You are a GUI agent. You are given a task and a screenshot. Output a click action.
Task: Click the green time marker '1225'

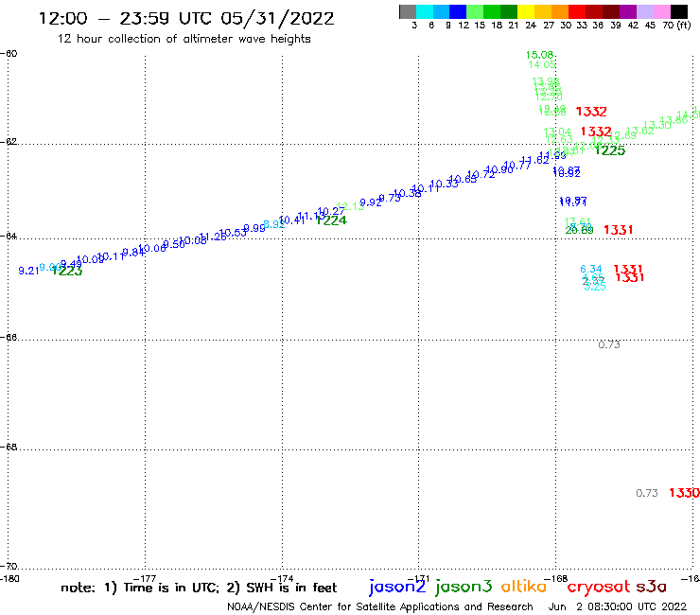(610, 150)
